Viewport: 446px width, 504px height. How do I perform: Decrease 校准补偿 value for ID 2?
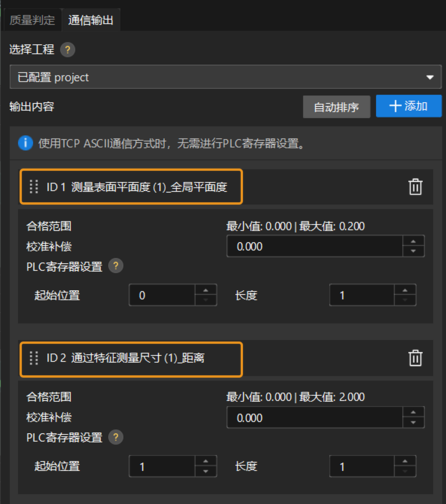point(413,422)
